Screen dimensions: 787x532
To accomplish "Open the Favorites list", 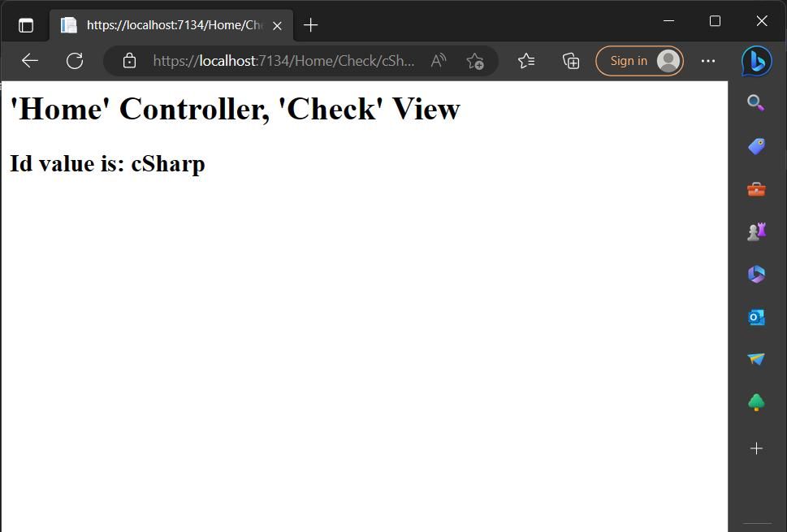I will pos(525,60).
